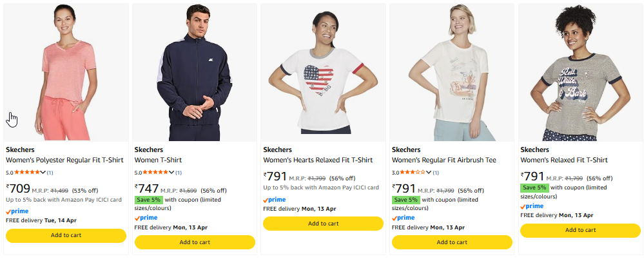Add Women's Regular Fit Airbrush Tee to cart
Screen dimensions: 644x259
pos(452,242)
